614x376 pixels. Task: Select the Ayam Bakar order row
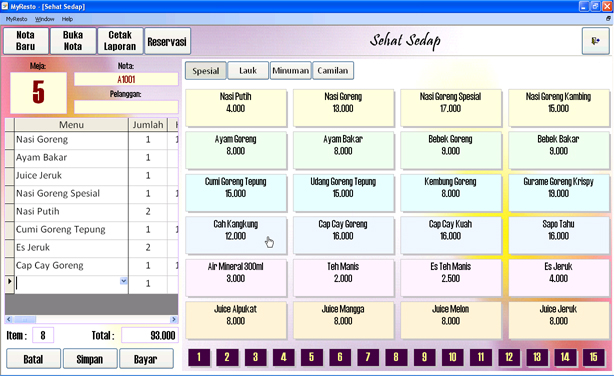tap(92, 157)
